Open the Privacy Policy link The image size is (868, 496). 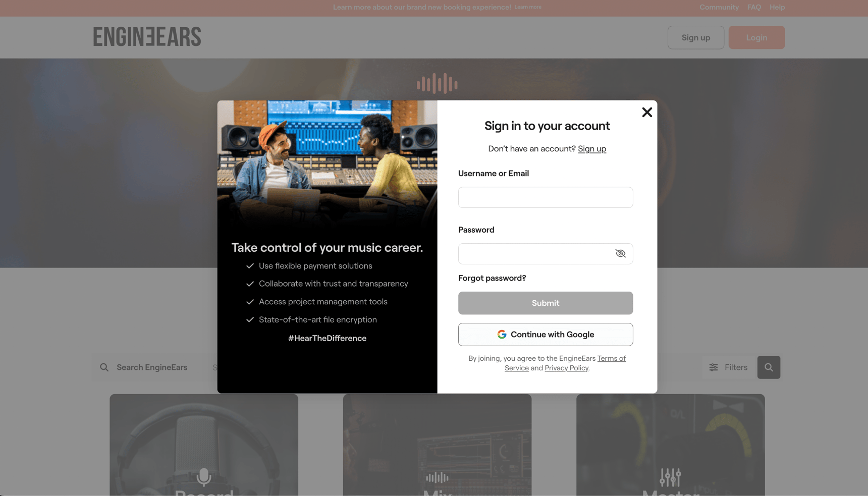pyautogui.click(x=566, y=368)
